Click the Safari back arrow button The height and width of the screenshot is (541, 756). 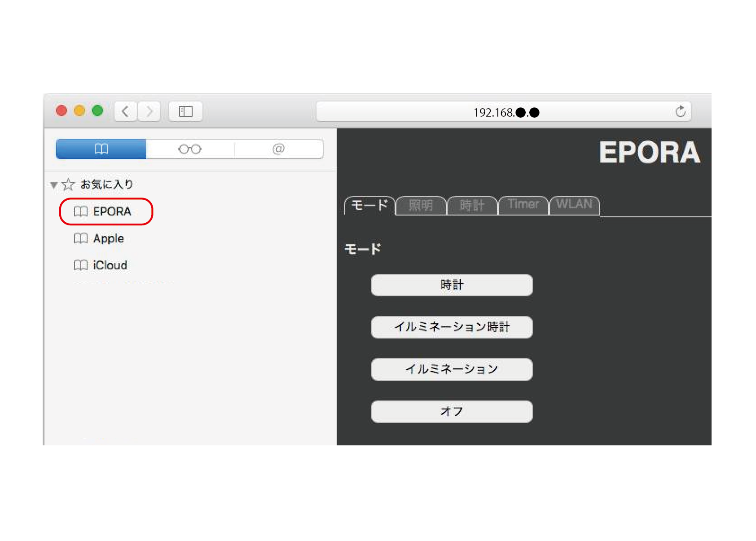(125, 111)
